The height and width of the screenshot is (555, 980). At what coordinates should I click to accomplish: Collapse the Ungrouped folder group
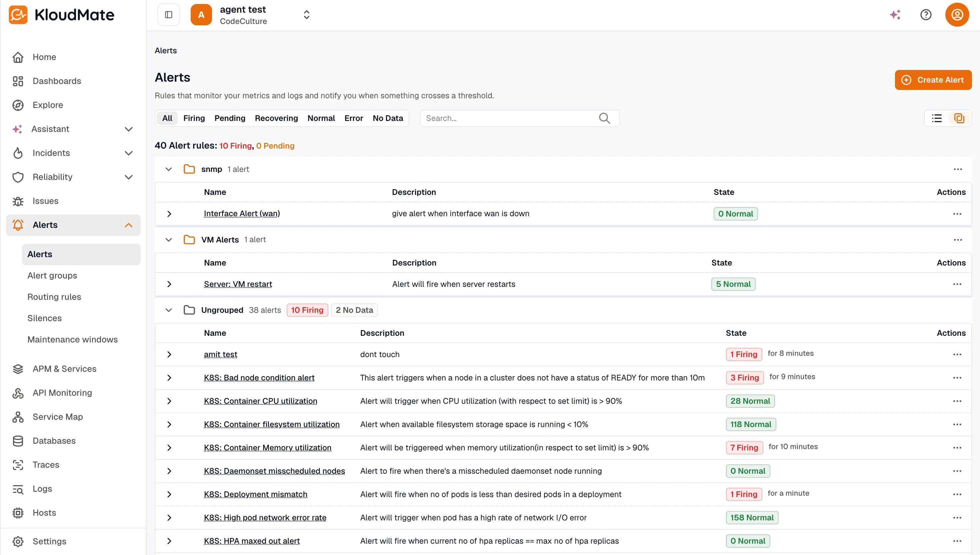(x=169, y=310)
